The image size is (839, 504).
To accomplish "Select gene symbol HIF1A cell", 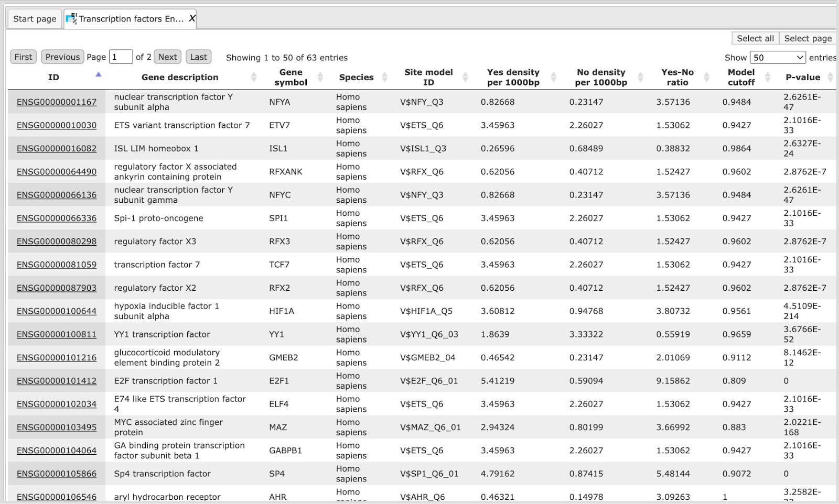I will [x=282, y=311].
